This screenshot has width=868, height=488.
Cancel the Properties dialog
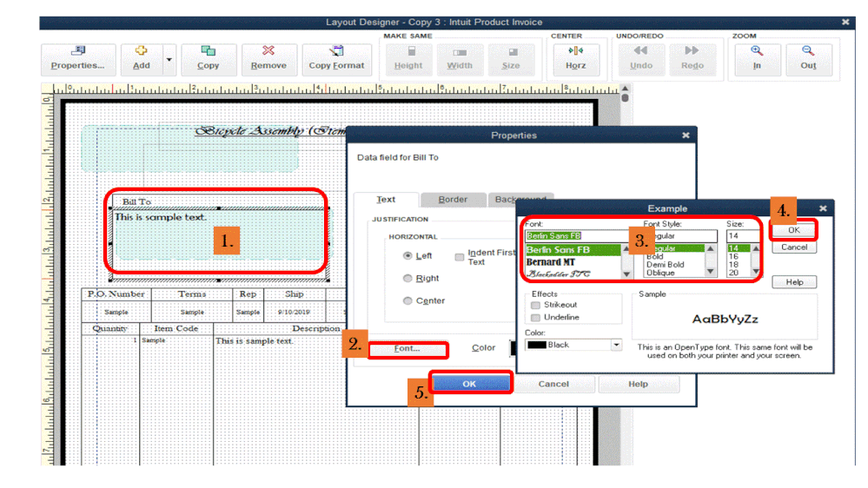click(x=553, y=384)
